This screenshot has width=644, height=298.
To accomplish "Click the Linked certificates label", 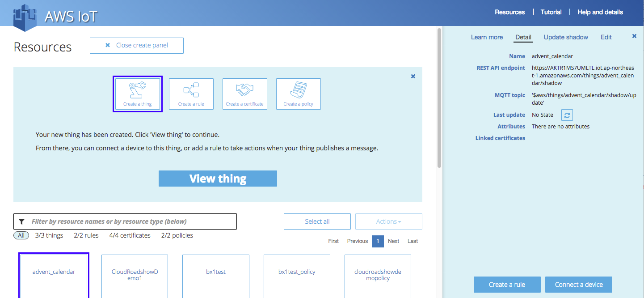I will (x=500, y=138).
